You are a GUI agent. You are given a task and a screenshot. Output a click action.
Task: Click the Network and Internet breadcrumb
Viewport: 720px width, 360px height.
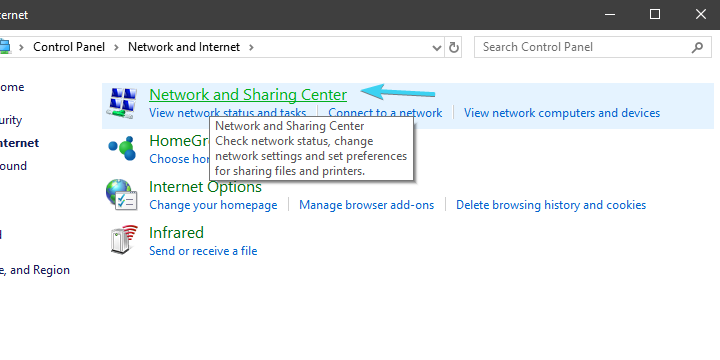click(x=184, y=47)
